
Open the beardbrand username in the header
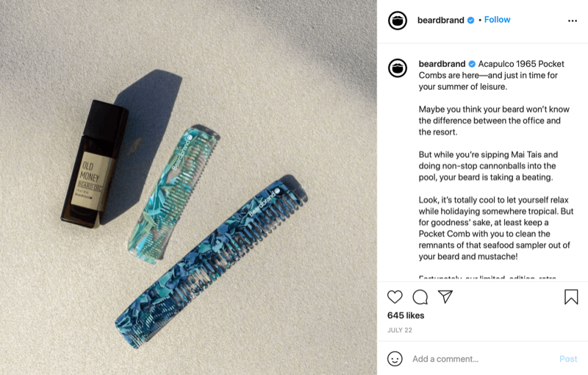tap(440, 21)
